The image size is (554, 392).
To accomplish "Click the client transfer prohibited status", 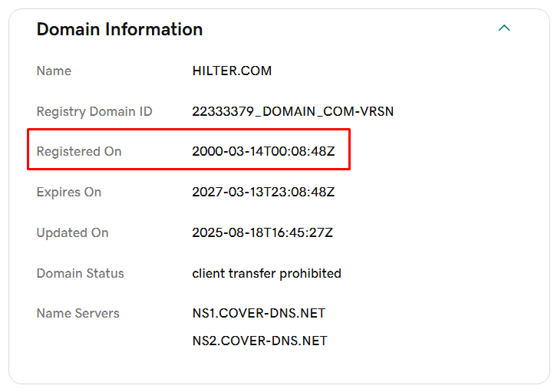I will (266, 273).
